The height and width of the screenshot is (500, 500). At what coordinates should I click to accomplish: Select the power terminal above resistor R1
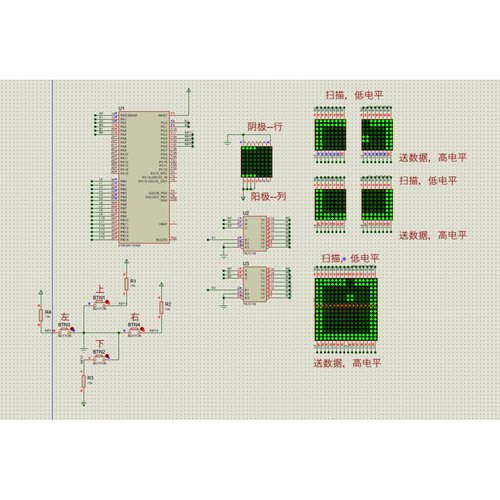(126, 262)
